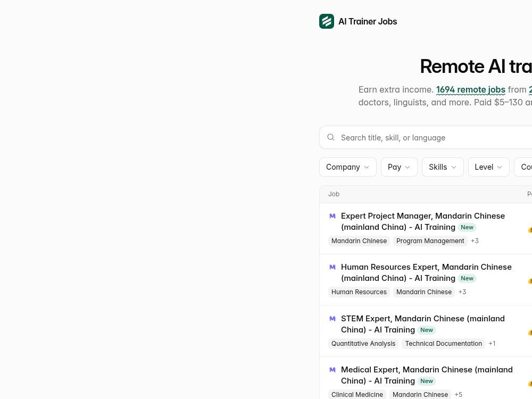This screenshot has width=532, height=399.
Task: Click company icon beside Expert Project Manager job
Action: click(332, 216)
